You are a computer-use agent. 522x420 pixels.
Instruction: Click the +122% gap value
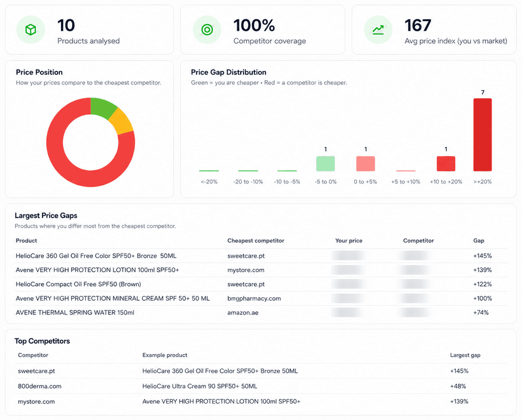point(482,284)
